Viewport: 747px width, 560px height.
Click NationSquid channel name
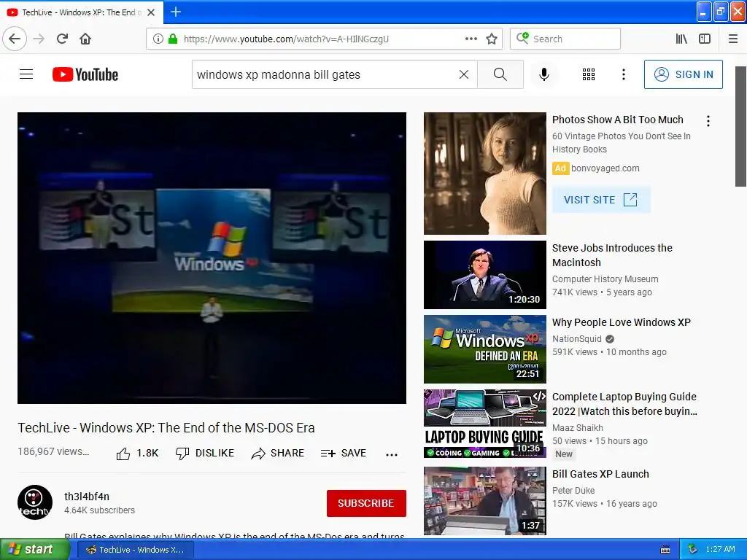click(x=577, y=338)
